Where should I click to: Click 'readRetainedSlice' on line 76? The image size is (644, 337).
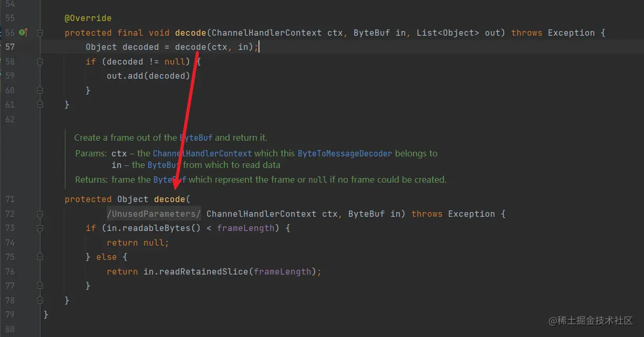coord(204,271)
